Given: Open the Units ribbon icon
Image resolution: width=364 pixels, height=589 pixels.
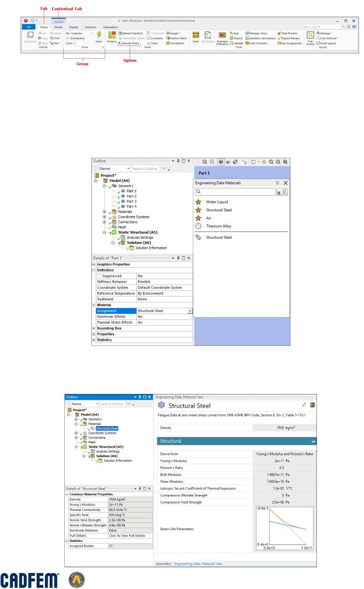Looking at the screenshot, I should pyautogui.click(x=196, y=35).
